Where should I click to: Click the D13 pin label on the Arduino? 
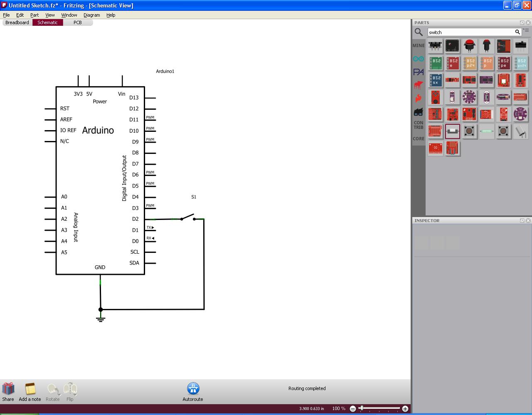(134, 98)
